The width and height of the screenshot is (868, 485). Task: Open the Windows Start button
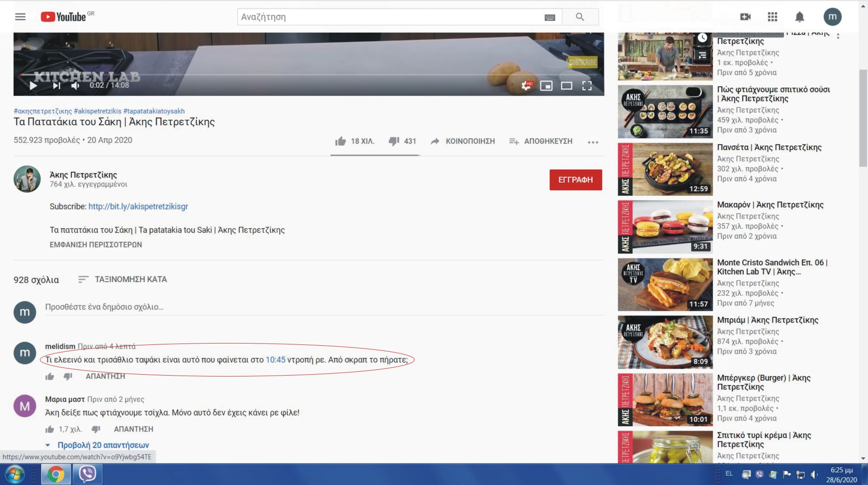14,474
